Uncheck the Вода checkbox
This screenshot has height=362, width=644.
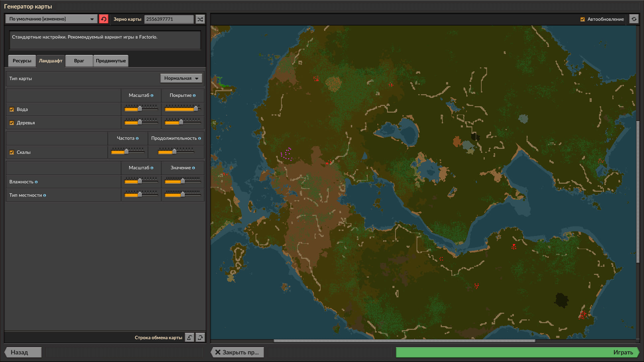coord(12,110)
